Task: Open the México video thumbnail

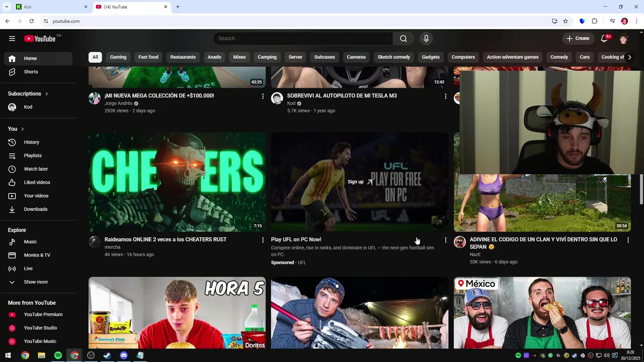Action: point(542,313)
